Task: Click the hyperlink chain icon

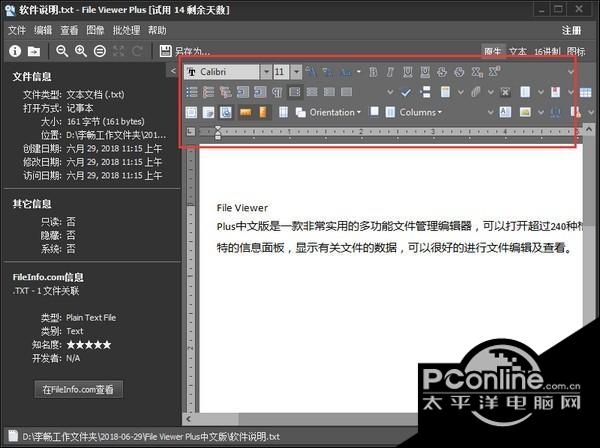Action: click(x=475, y=92)
